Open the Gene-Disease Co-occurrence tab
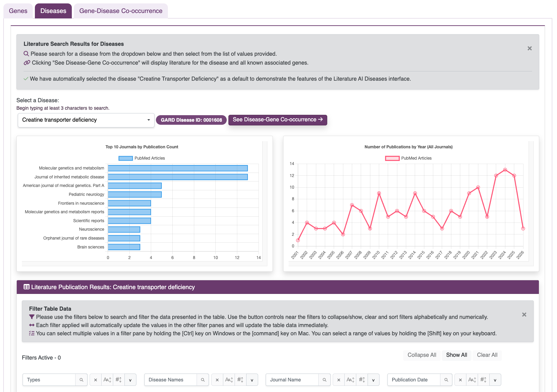The image size is (557, 392). click(121, 11)
